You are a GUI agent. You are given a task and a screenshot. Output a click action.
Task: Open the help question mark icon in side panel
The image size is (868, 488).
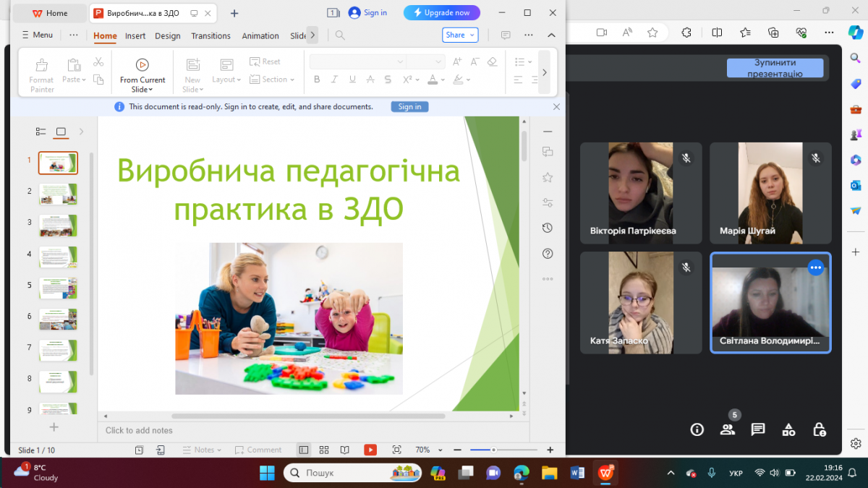click(548, 253)
